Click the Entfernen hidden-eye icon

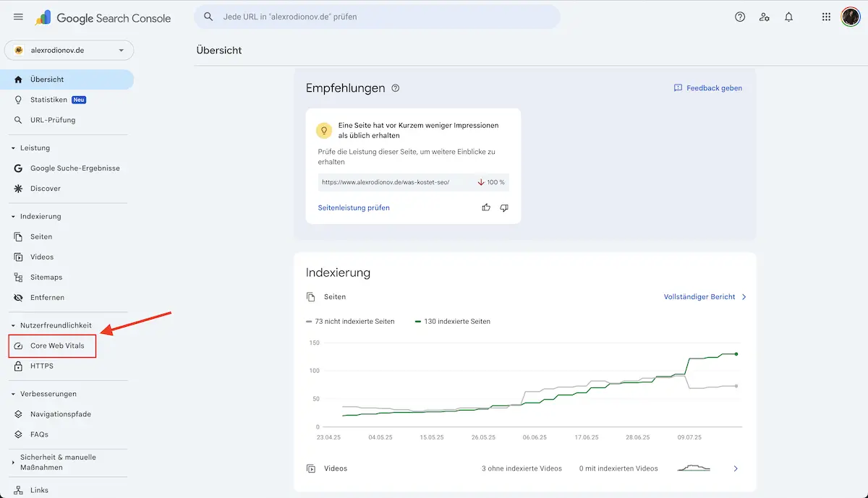(18, 298)
